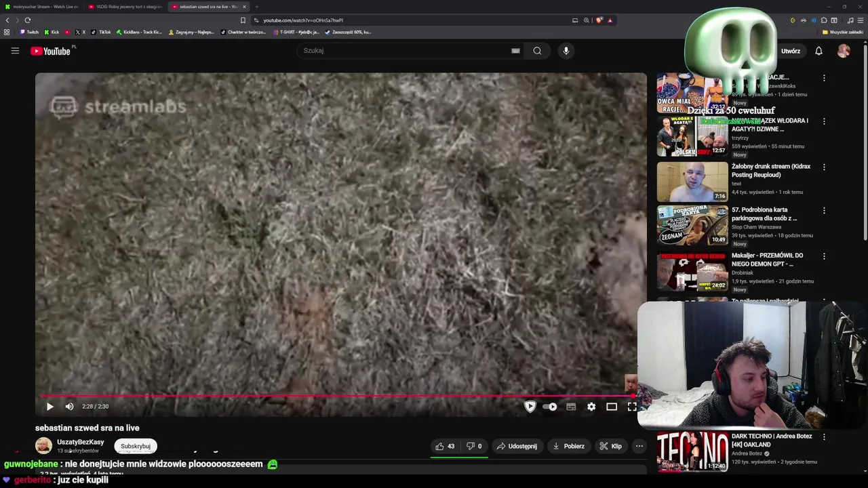868x488 pixels.
Task: Toggle the autoplay switch in the player
Action: point(550,407)
